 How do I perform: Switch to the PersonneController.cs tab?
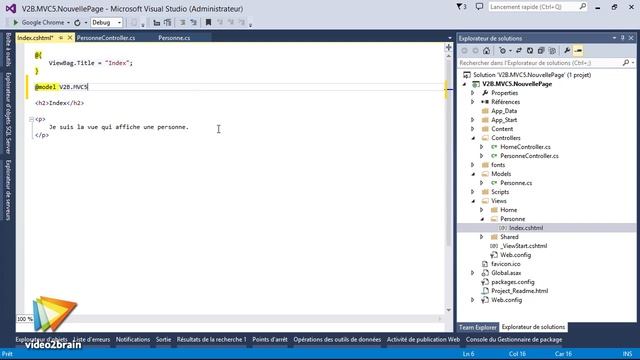106,38
